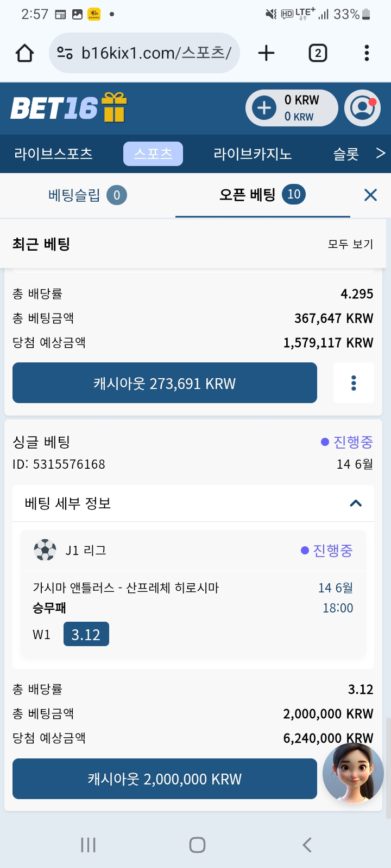Viewport: 391px width, 868px height.
Task: Tap the yellow gift box icon
Action: pyautogui.click(x=114, y=107)
